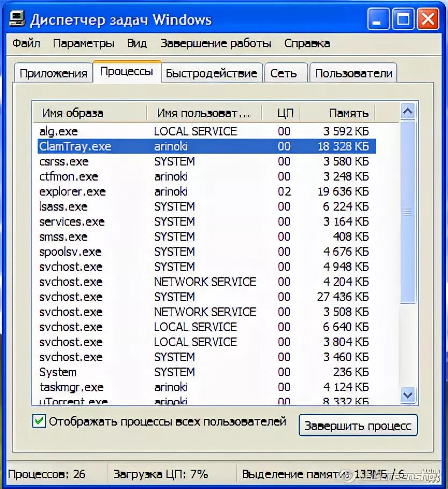Screen dimensions: 448x489
Task: Switch to the Приложения tab
Action: click(x=53, y=73)
